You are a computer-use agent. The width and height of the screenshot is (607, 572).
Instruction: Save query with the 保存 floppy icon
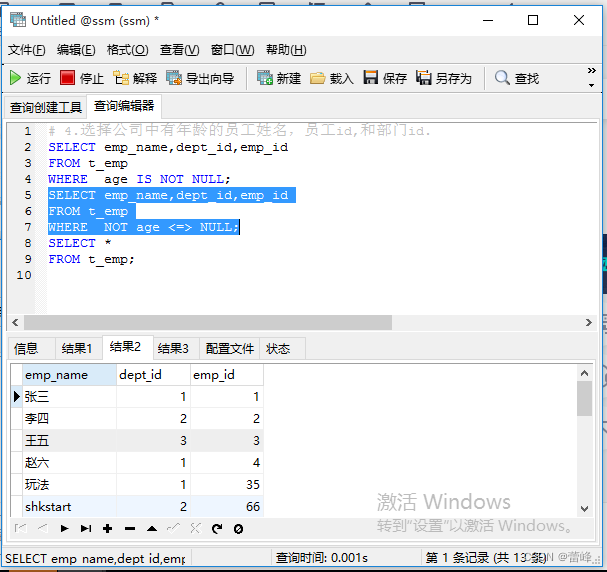(370, 78)
